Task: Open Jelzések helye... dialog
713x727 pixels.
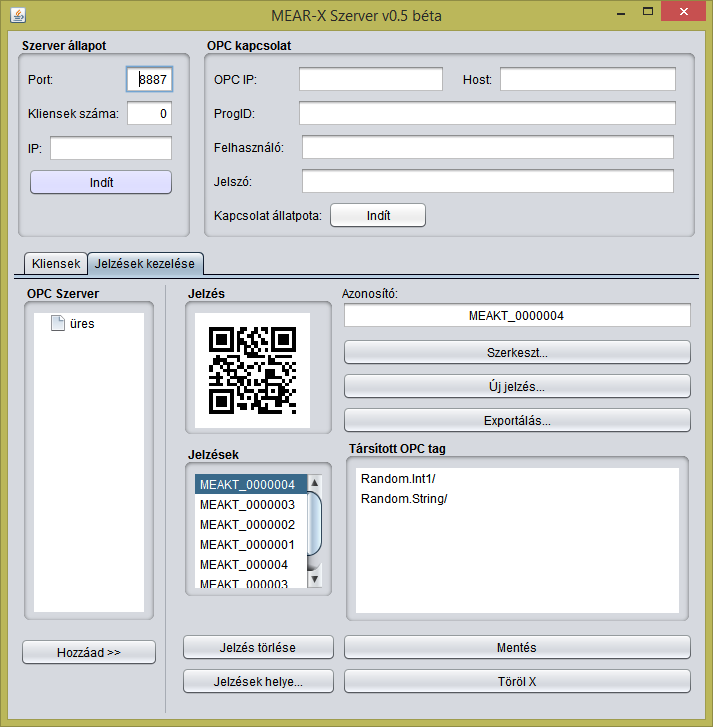Action: click(x=258, y=682)
